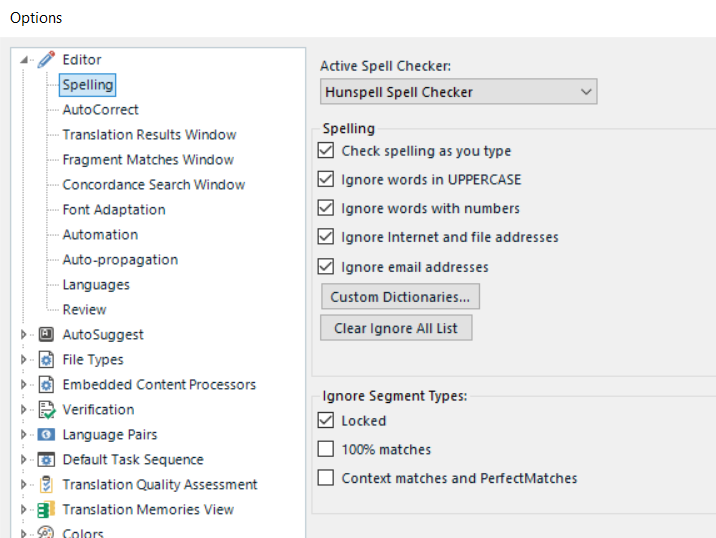Open Fragment Matches Window settings
This screenshot has height=538, width=716.
coord(148,159)
